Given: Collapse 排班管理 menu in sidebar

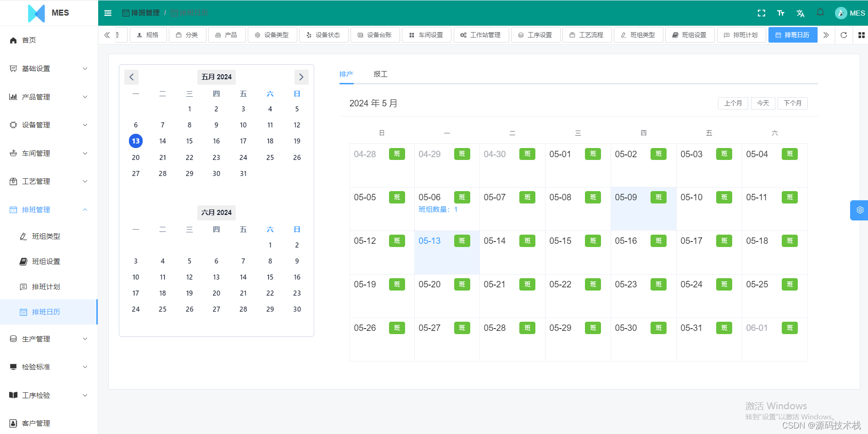Looking at the screenshot, I should 49,209.
